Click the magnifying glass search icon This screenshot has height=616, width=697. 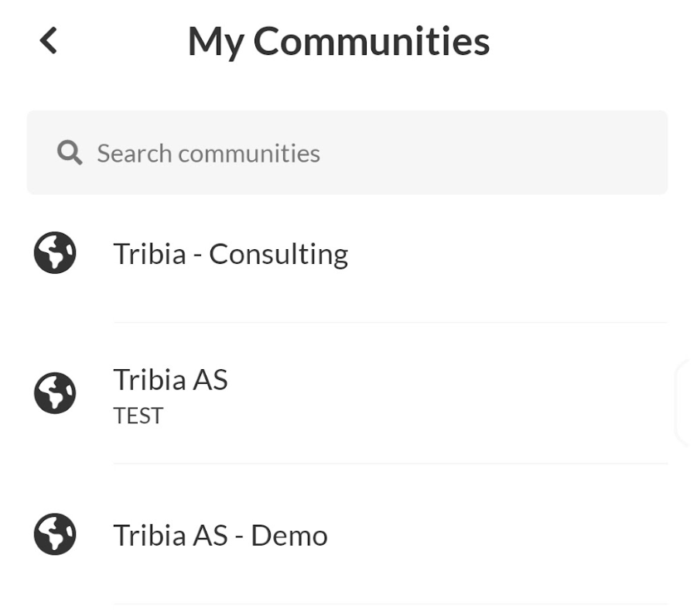[70, 153]
